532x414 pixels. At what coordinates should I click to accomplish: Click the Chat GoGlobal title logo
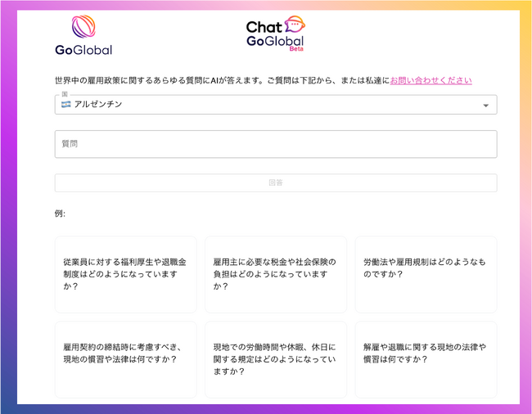pos(274,34)
